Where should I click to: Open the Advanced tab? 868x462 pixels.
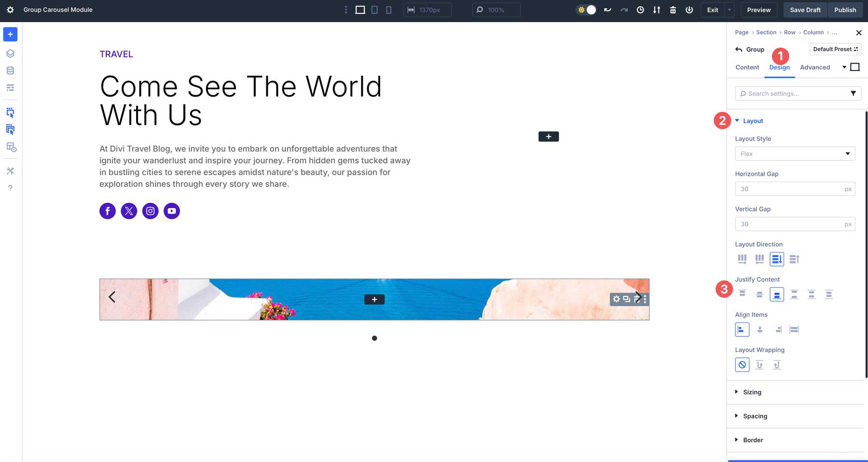coord(815,67)
